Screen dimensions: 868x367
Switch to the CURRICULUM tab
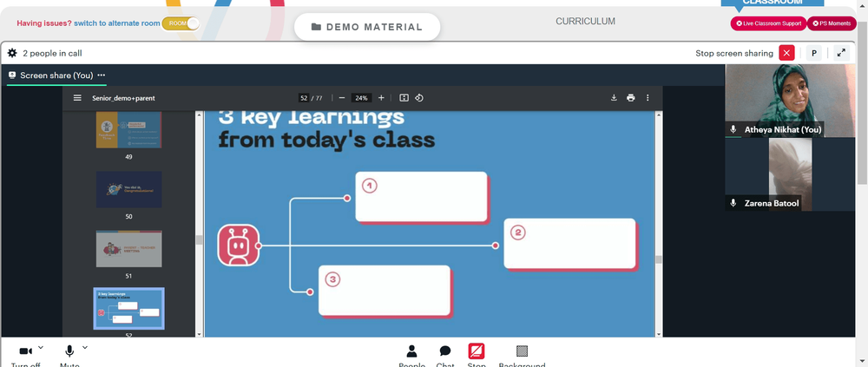point(585,21)
